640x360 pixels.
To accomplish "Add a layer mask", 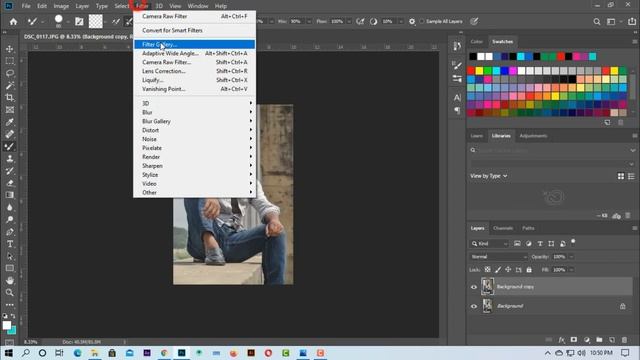I will [x=574, y=340].
